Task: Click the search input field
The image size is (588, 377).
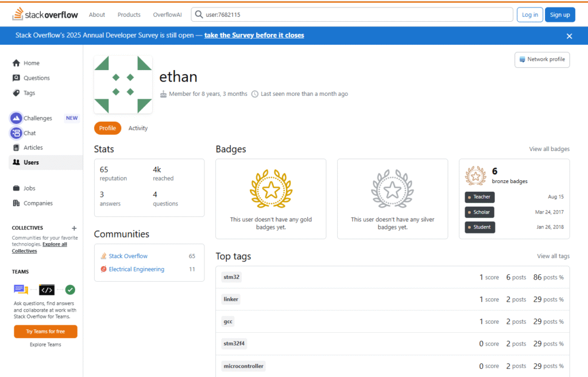Action: (352, 14)
